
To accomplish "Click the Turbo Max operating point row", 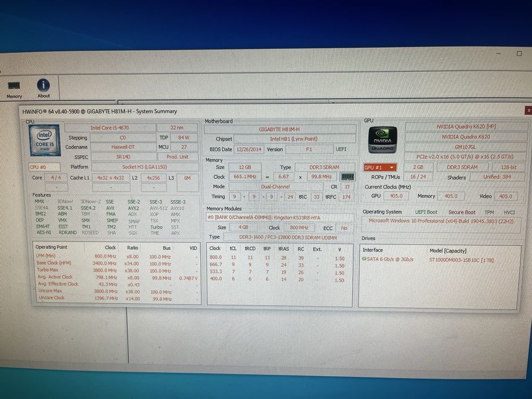I will click(x=117, y=270).
